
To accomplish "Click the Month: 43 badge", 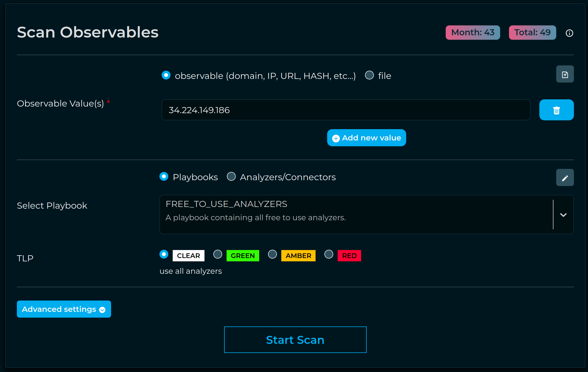I will pyautogui.click(x=473, y=33).
